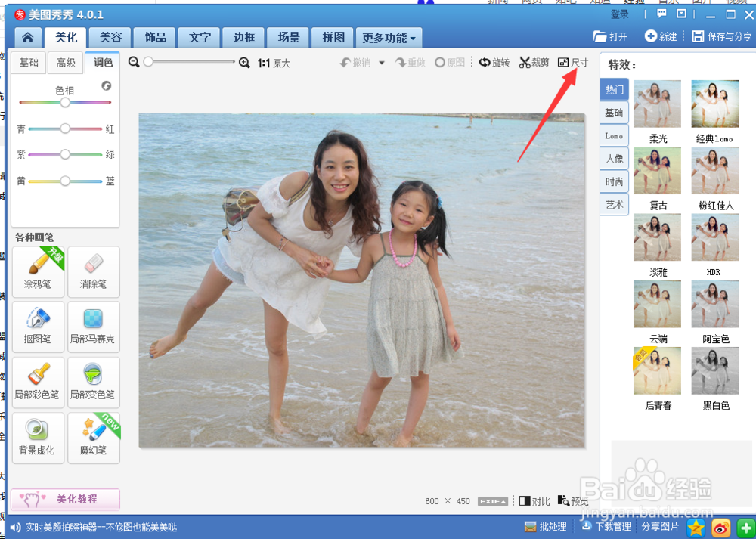Click the 裁剪 crop tool
The height and width of the screenshot is (539, 756).
[x=534, y=63]
